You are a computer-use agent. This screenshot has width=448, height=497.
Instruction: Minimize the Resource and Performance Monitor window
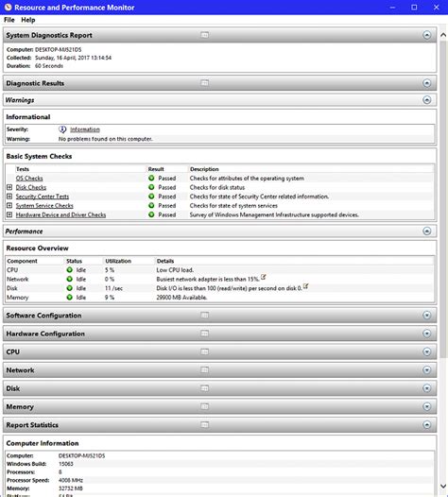[x=392, y=8]
